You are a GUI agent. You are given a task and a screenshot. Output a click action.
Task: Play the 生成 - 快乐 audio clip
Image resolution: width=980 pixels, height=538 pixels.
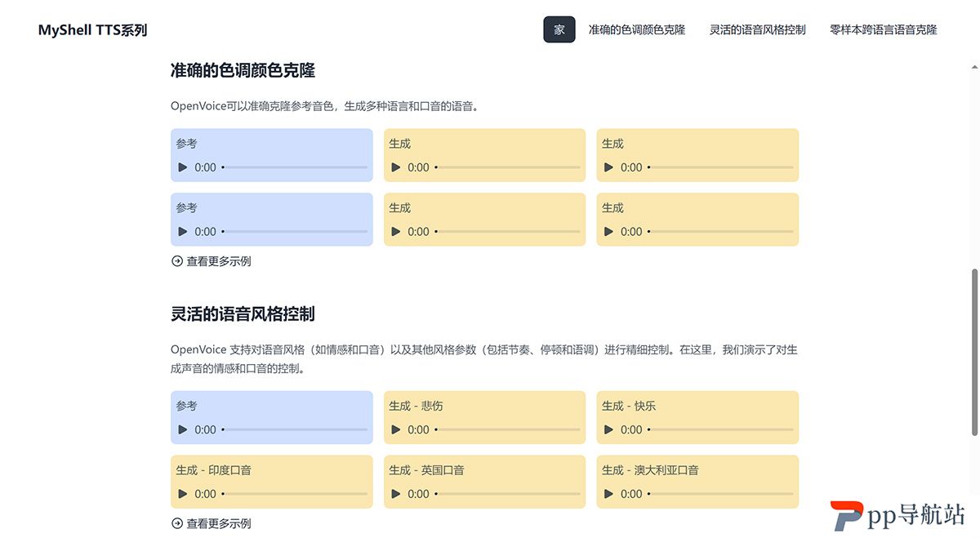click(x=609, y=429)
